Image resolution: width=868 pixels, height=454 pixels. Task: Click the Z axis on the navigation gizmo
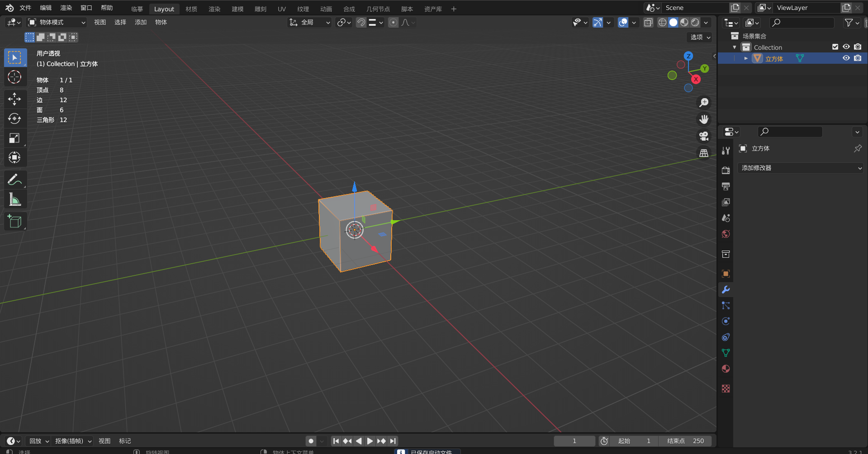[688, 56]
